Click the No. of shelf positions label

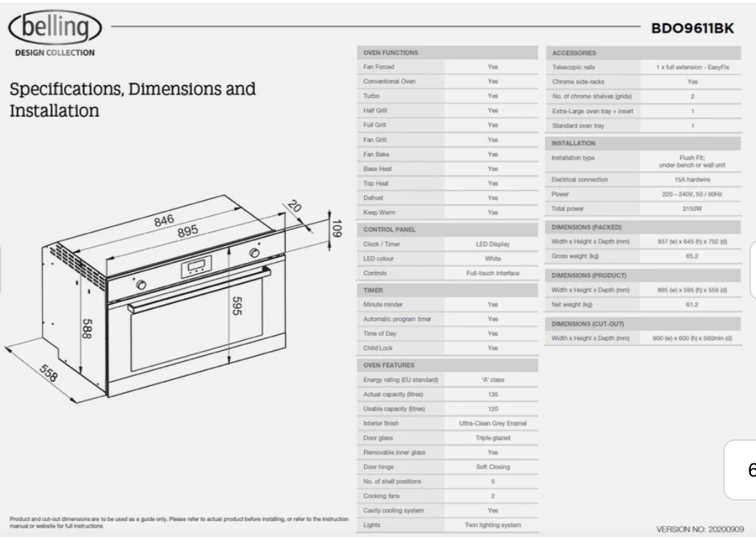point(392,481)
